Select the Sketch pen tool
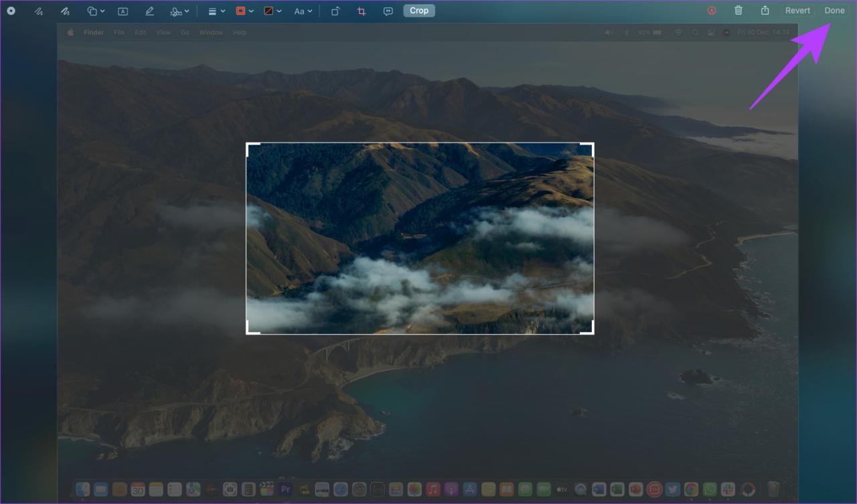This screenshot has height=504, width=857. pos(40,11)
